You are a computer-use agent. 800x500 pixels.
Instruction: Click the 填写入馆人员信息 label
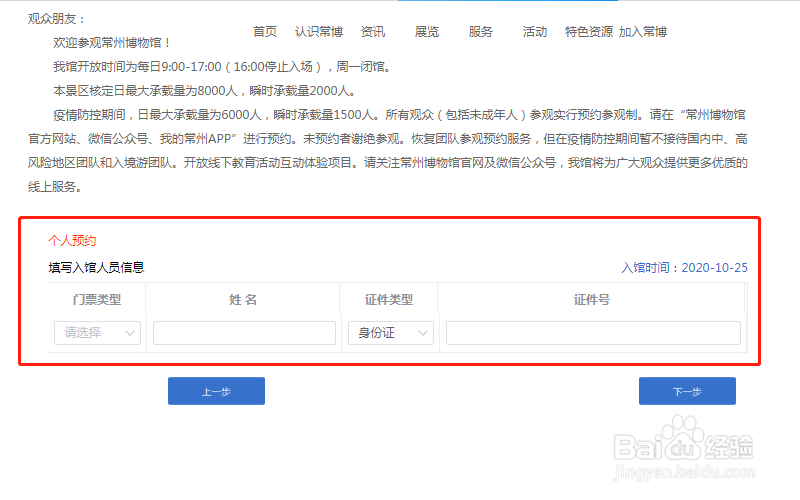point(96,267)
